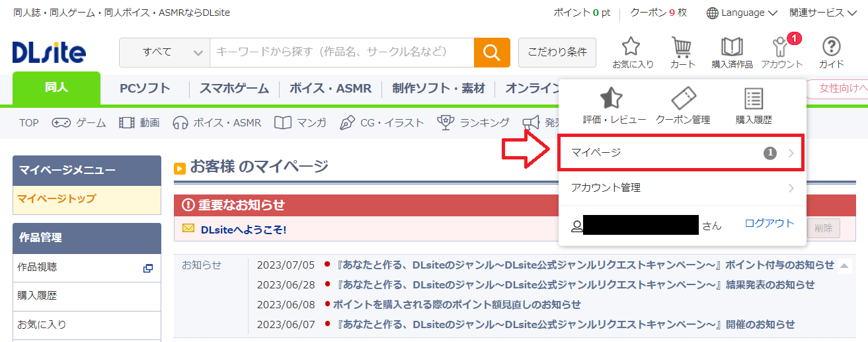This screenshot has height=342, width=868.
Task: Click the ログアウト link
Action: 769,224
